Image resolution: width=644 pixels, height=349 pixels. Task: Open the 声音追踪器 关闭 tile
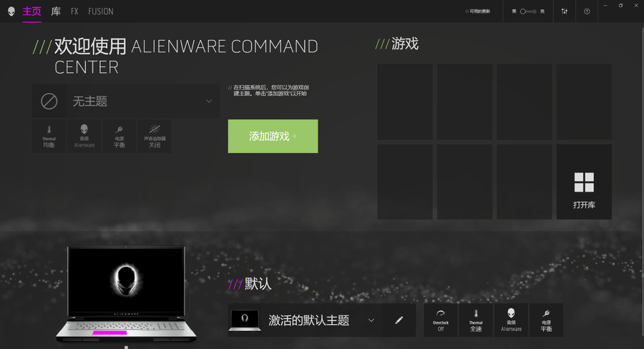pyautogui.click(x=155, y=136)
